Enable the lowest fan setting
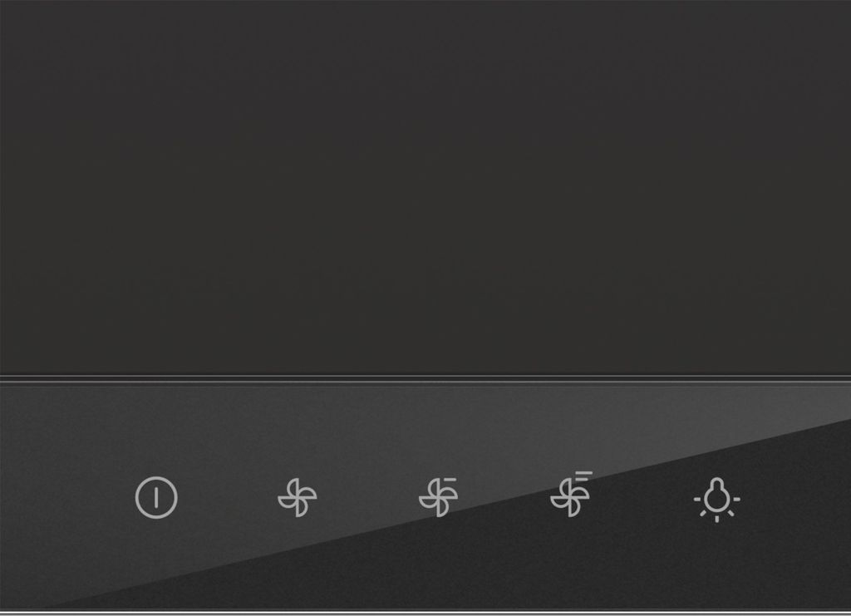Image resolution: width=851 pixels, height=616 pixels. [298, 497]
